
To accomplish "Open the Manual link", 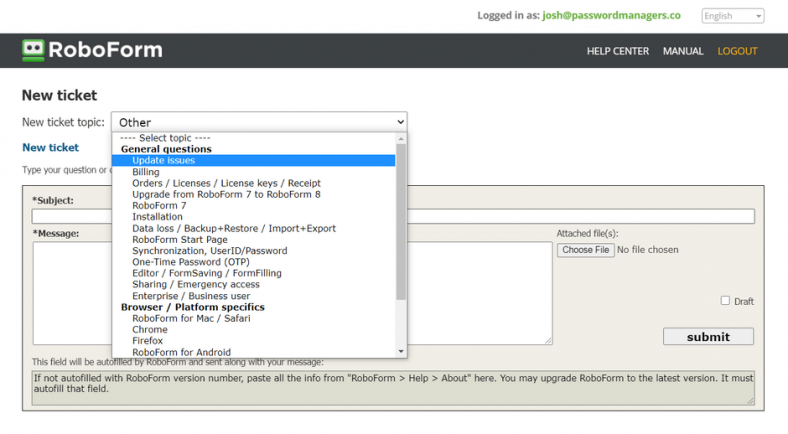I will pos(683,51).
